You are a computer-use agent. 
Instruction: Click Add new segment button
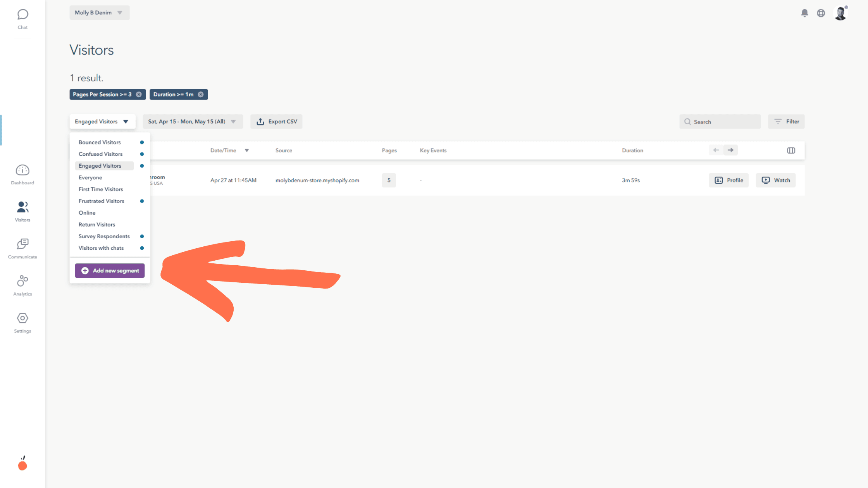[x=110, y=271]
